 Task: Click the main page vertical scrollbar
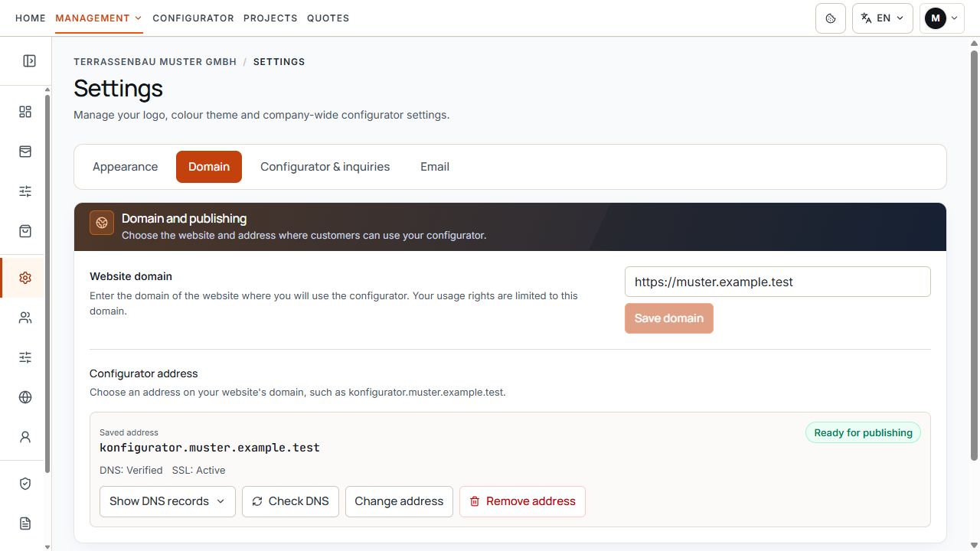click(975, 255)
